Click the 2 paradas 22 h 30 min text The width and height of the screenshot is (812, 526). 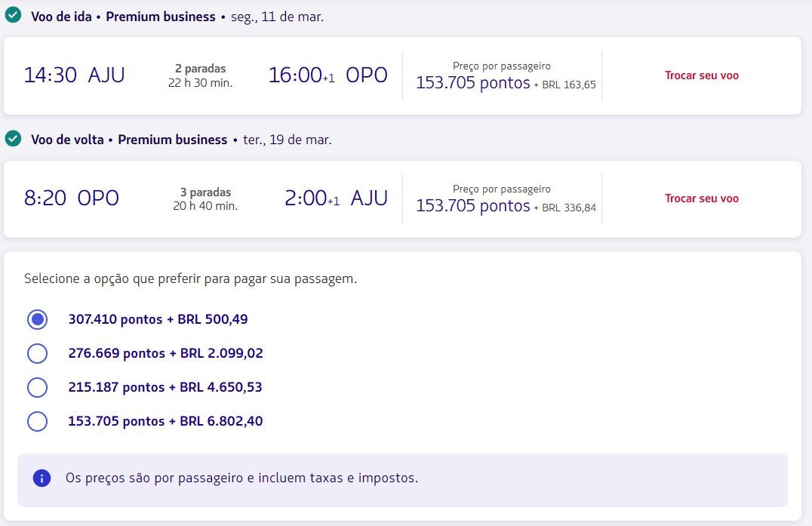click(x=201, y=75)
